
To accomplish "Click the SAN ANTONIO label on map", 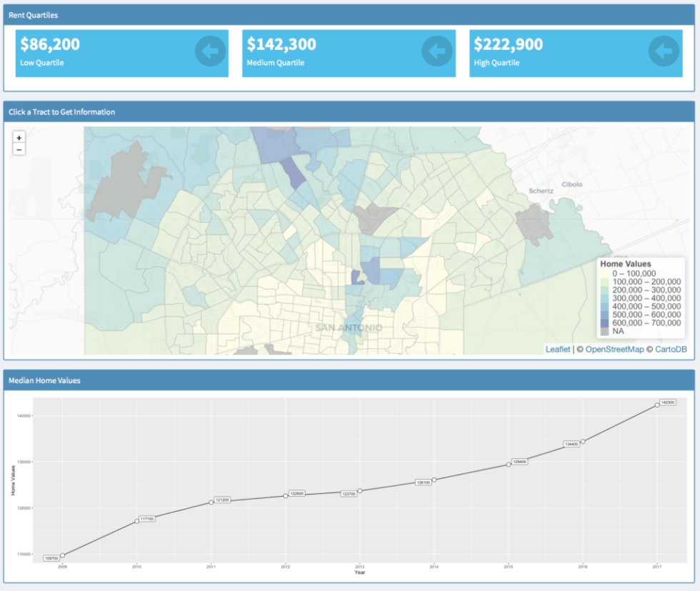I will pyautogui.click(x=349, y=328).
